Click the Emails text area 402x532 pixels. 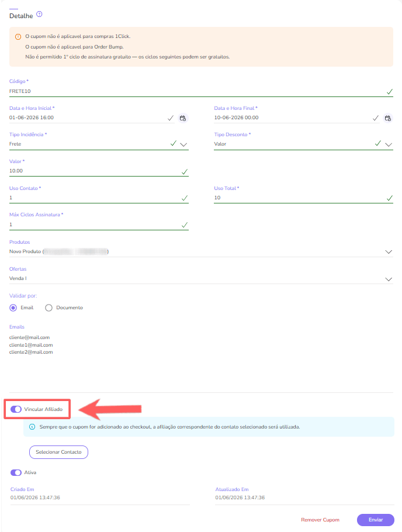[x=201, y=362]
